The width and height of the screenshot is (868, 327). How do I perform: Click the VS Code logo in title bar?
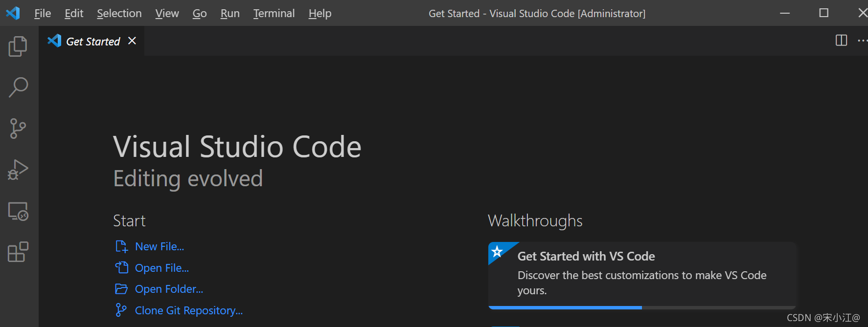point(13,13)
